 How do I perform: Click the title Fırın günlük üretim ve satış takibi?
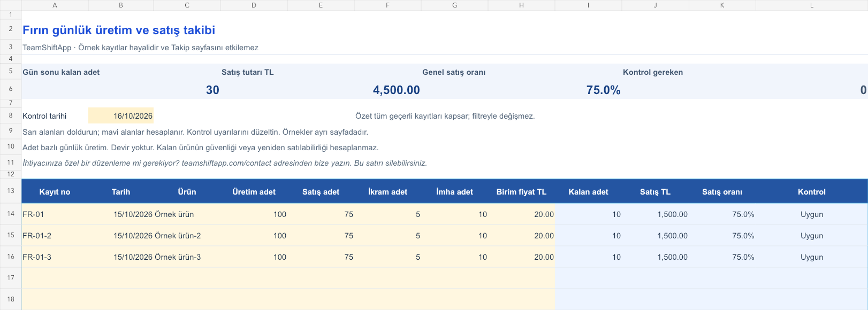(119, 30)
